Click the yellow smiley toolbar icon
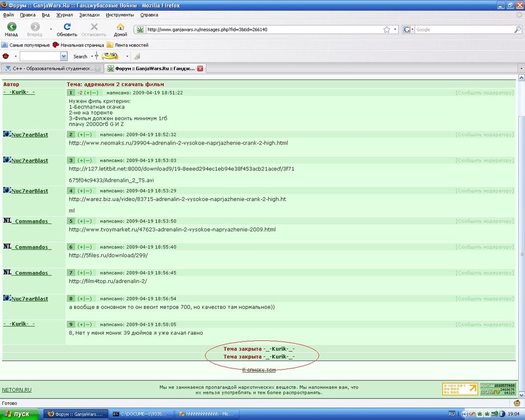Image resolution: width=525 pixels, height=420 pixels. [x=110, y=56]
